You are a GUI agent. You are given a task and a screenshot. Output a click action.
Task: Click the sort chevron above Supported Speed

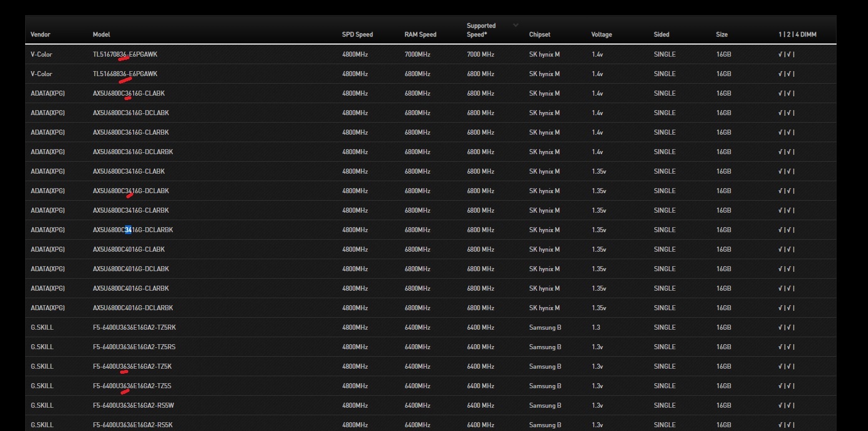point(516,25)
